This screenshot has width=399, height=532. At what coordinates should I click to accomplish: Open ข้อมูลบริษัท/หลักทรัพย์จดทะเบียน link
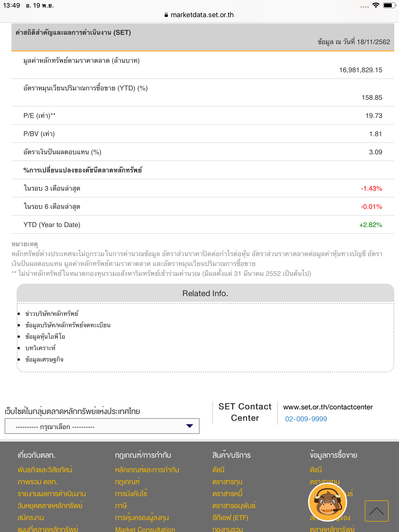click(x=68, y=325)
